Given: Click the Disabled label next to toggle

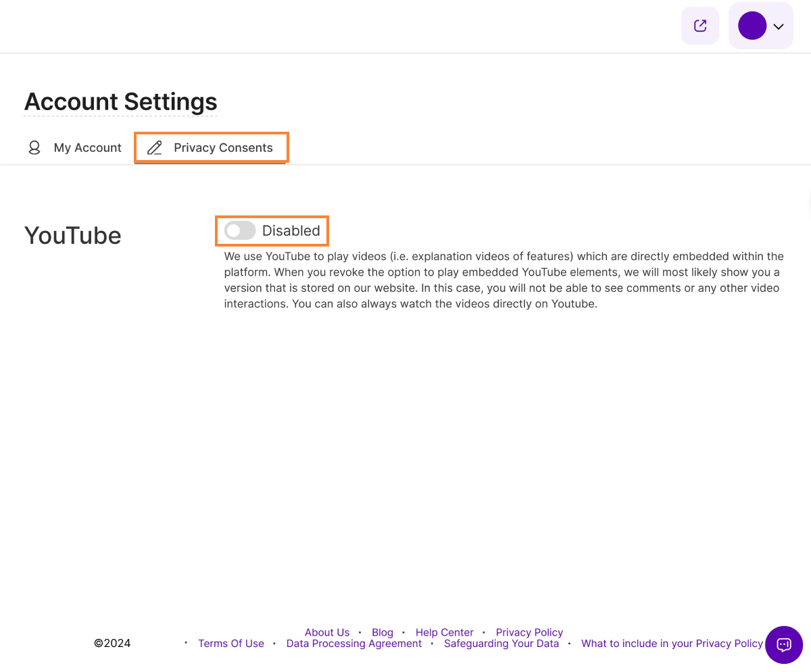Looking at the screenshot, I should tap(291, 231).
